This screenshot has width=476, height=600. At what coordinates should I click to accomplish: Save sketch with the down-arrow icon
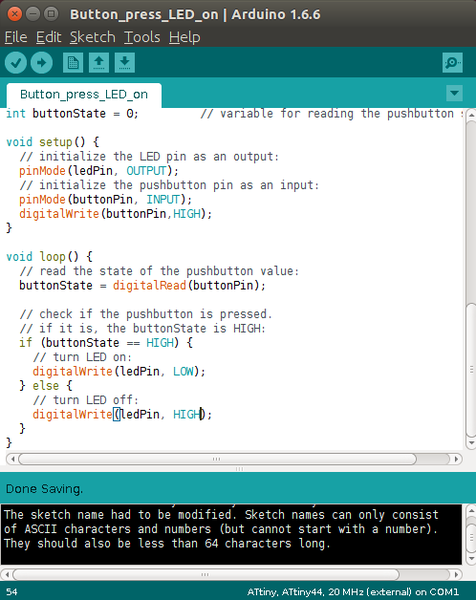click(x=125, y=62)
